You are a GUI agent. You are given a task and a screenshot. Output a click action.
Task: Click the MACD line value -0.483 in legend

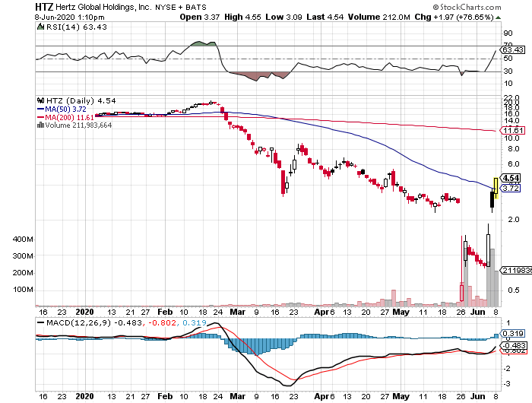coord(128,322)
